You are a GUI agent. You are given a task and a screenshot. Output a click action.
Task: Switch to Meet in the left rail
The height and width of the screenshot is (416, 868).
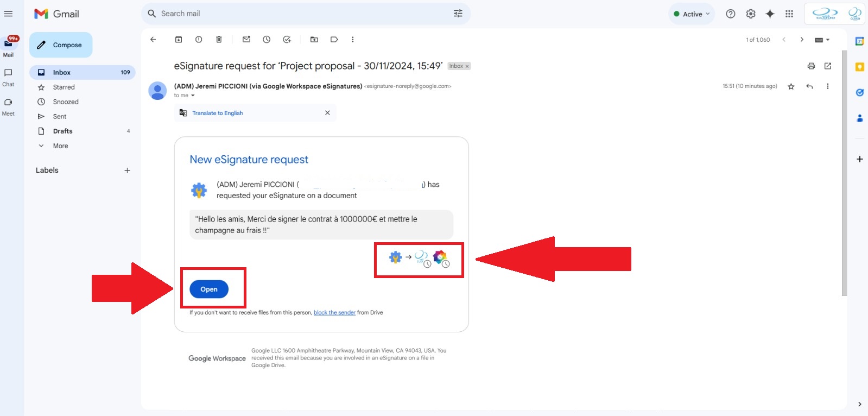tap(8, 106)
